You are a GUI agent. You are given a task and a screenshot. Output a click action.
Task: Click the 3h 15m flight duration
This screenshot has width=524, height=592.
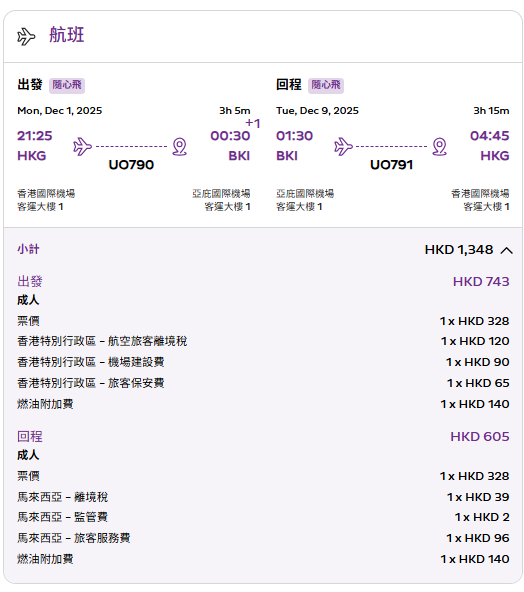492,111
